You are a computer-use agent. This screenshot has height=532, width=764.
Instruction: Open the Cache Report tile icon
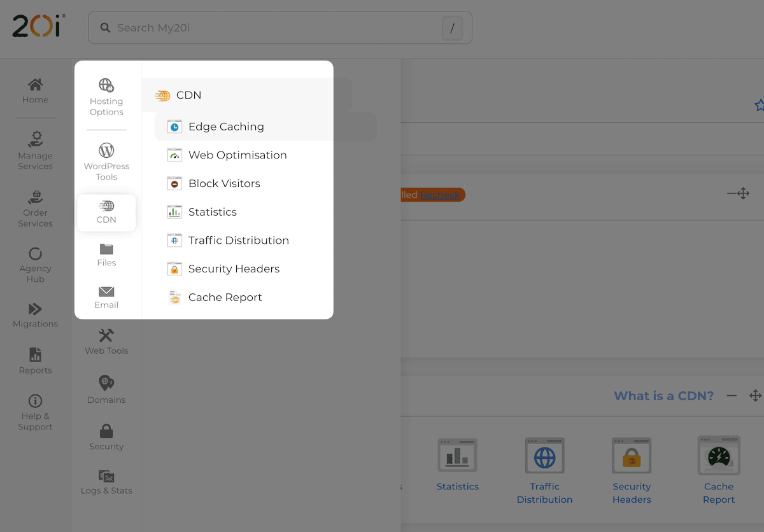(x=719, y=455)
